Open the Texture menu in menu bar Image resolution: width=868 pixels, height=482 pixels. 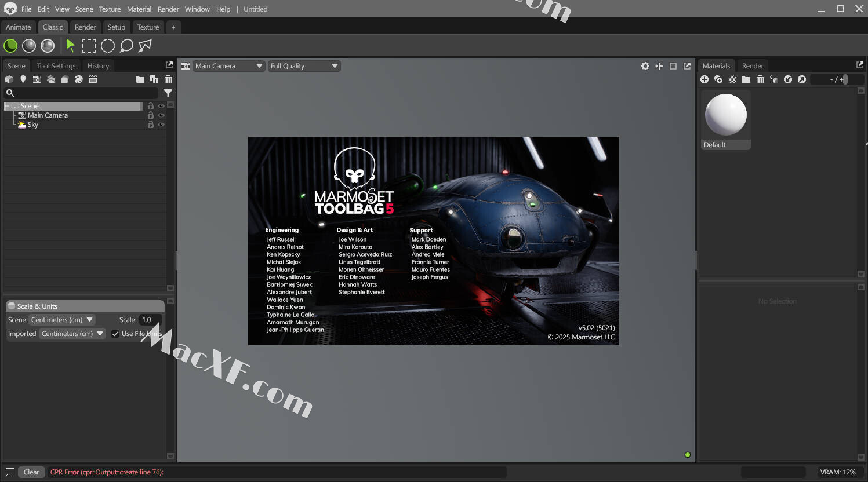pos(110,9)
